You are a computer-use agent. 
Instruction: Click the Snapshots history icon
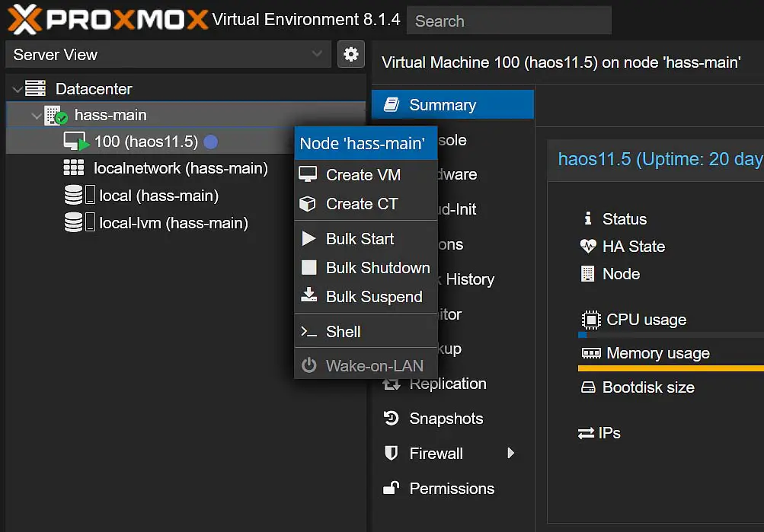tap(392, 418)
